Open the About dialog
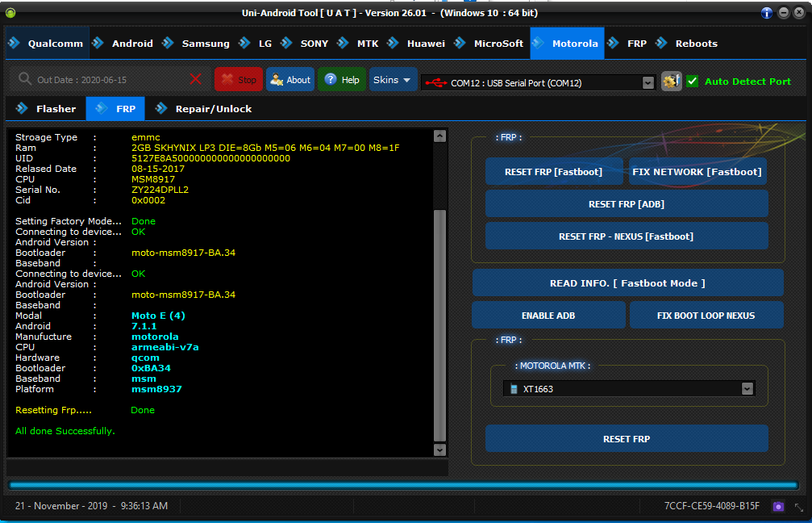812x523 pixels. pos(290,79)
